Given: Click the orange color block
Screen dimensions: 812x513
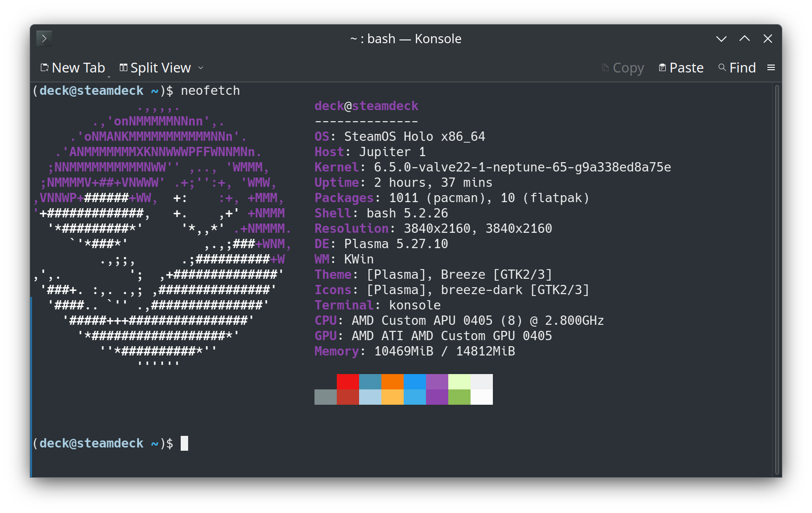Looking at the screenshot, I should click(393, 381).
